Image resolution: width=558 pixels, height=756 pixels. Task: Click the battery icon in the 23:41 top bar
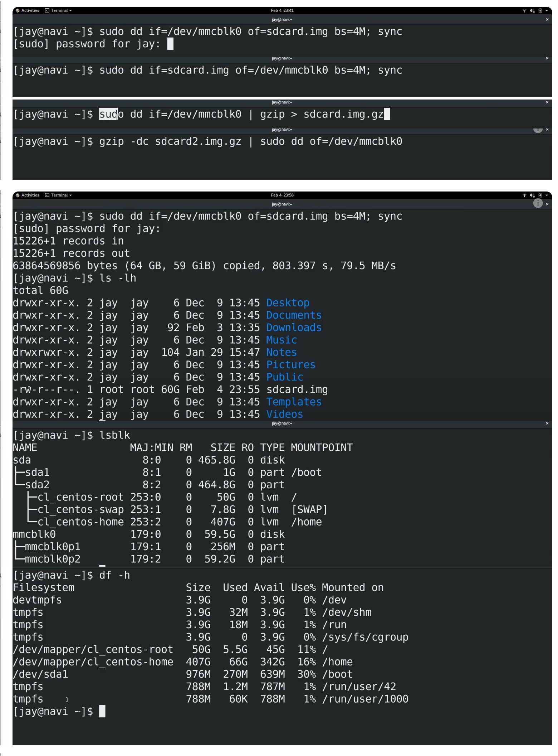pyautogui.click(x=540, y=11)
